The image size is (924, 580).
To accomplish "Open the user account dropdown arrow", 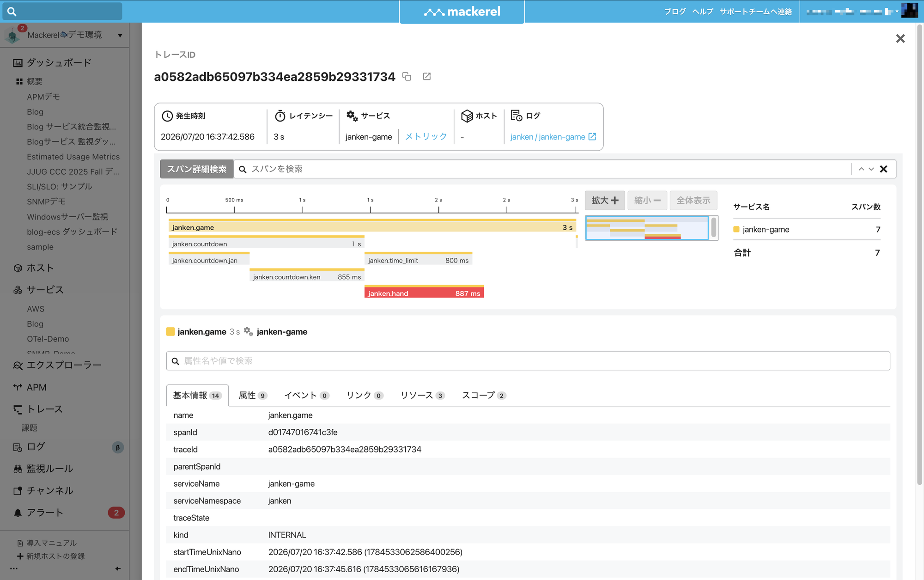I will 897,12.
